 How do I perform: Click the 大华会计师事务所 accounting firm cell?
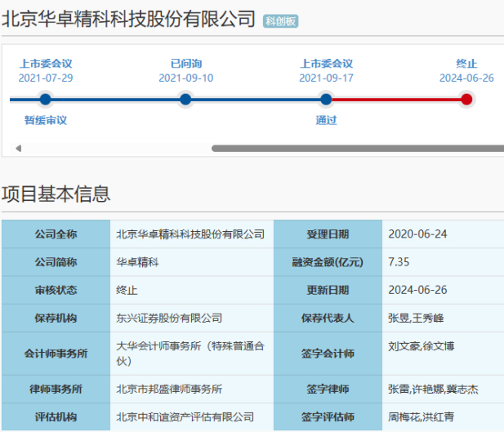192,354
